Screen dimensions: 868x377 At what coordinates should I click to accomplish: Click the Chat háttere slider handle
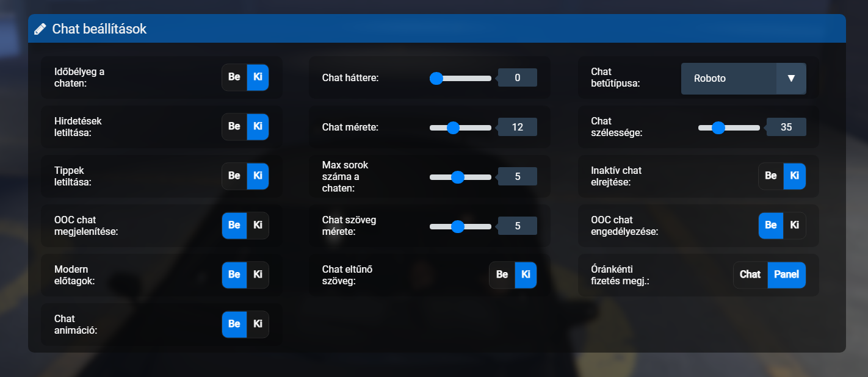tap(436, 78)
